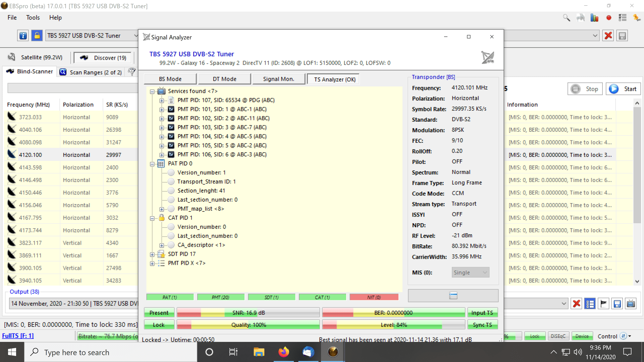Viewport: 644px width, 362px height.
Task: Click the save disk icon in output toolbar
Action: (617, 304)
